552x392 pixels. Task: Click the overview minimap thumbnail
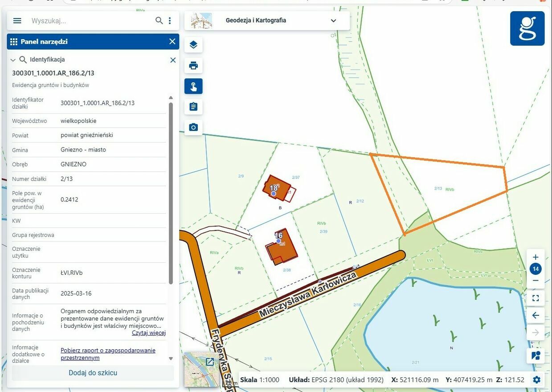pyautogui.click(x=200, y=371)
